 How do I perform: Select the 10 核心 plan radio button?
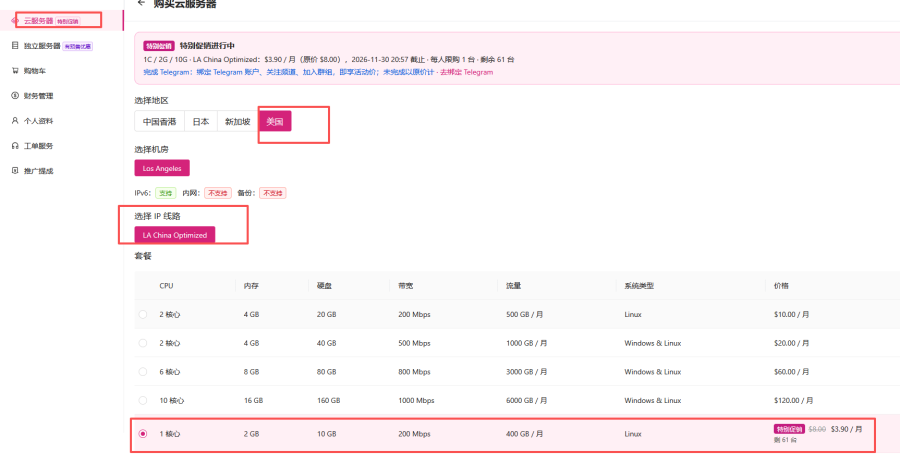(x=143, y=400)
